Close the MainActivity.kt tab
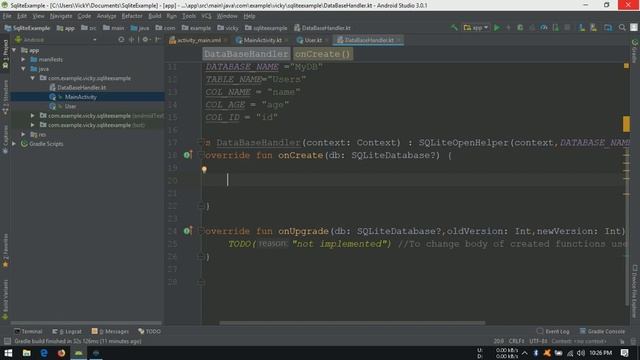Screen dimensions: 640x360 coord(286,40)
